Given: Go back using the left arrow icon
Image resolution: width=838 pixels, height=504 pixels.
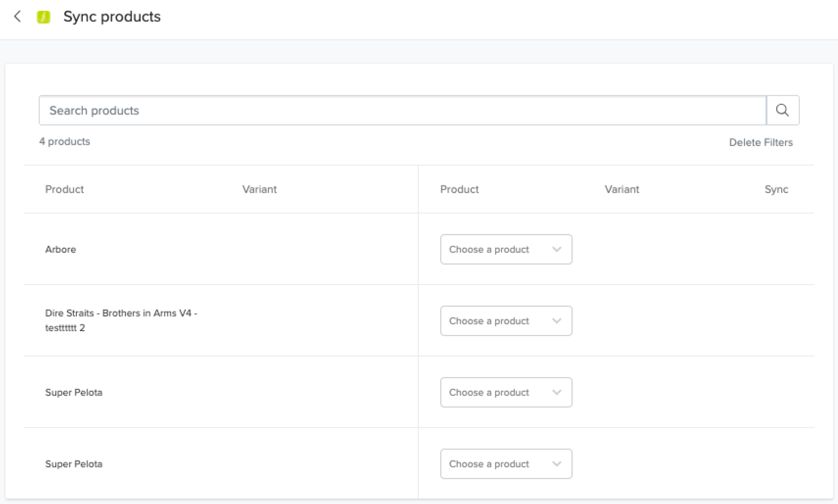Looking at the screenshot, I should click(17, 17).
